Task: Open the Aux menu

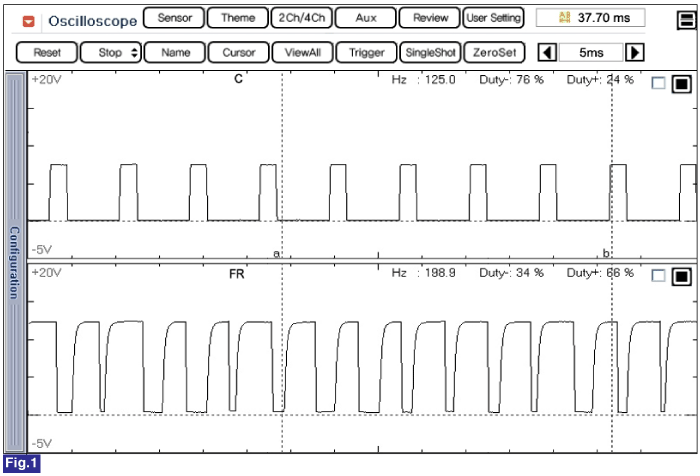Action: [x=366, y=18]
